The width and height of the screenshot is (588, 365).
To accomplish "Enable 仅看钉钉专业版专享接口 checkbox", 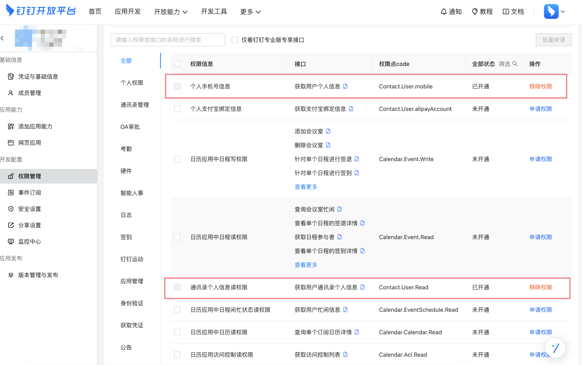I will click(235, 40).
